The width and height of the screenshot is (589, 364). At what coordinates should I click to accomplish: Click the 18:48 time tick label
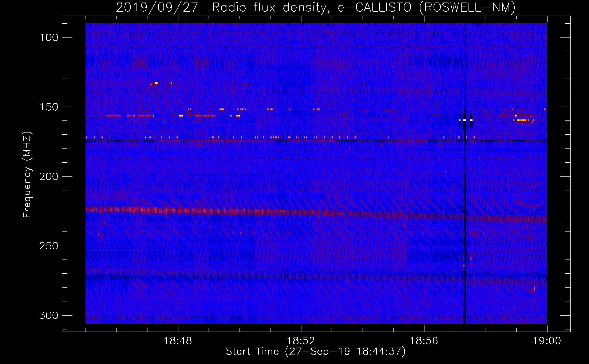[x=178, y=341]
